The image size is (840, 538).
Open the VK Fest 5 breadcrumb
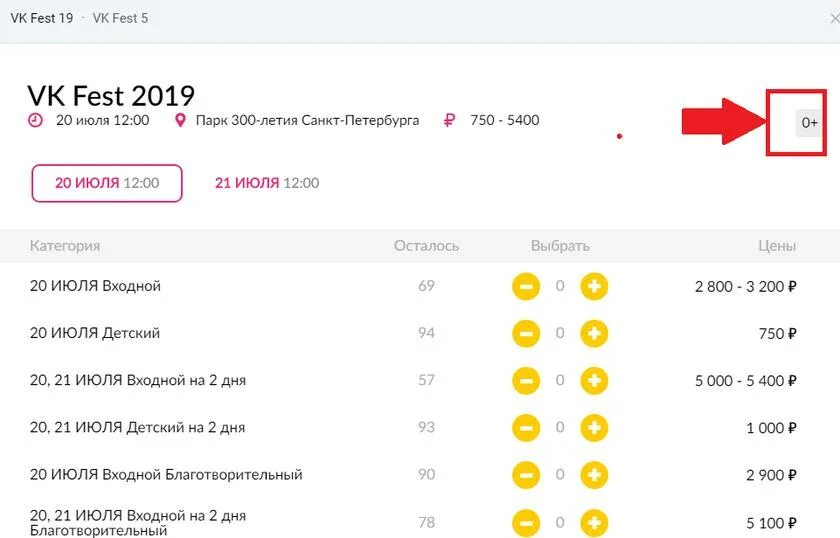click(120, 18)
